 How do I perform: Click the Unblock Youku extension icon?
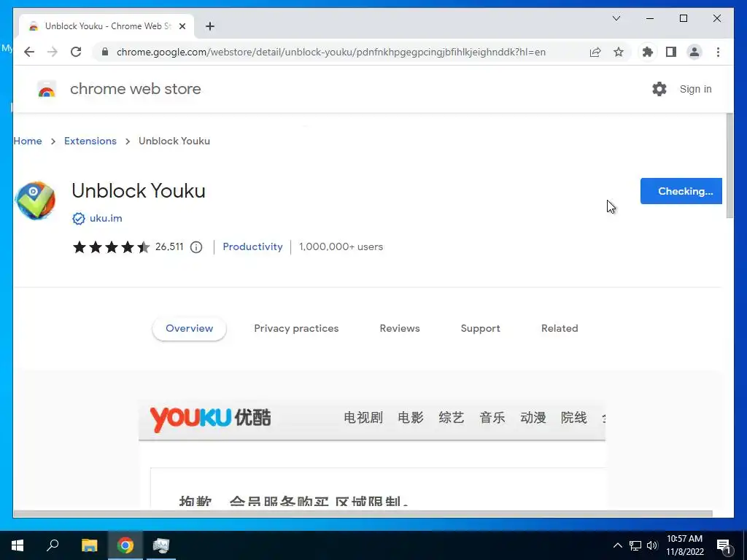[35, 201]
